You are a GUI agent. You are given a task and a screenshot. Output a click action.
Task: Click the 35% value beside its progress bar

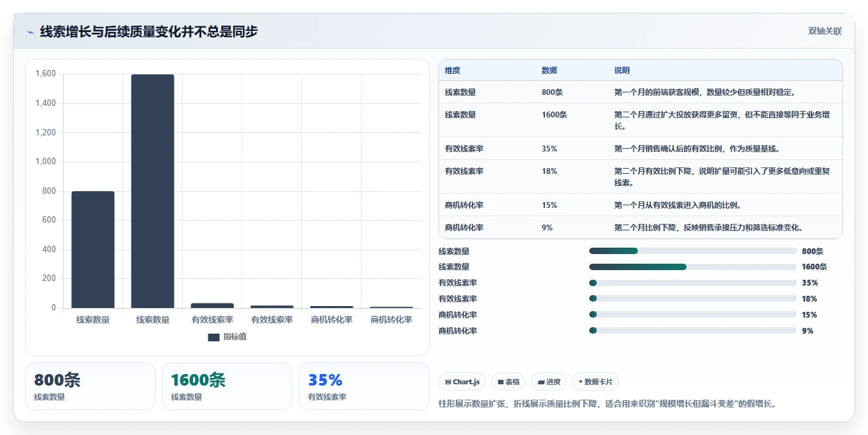[x=810, y=283]
